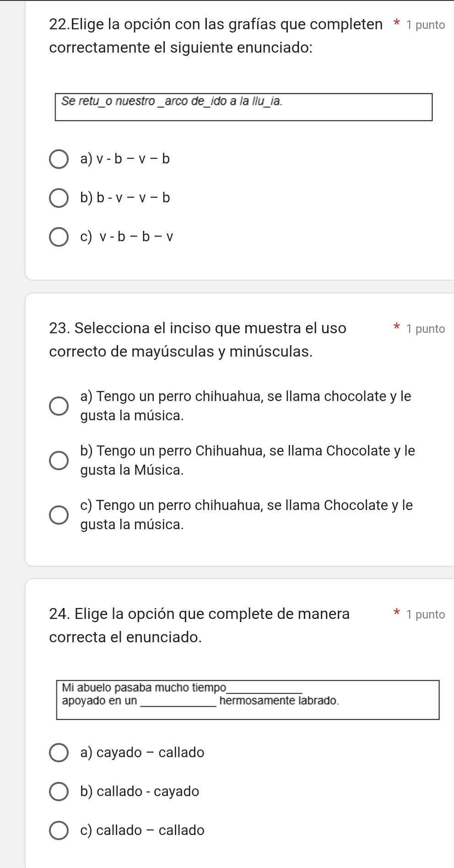Select answer a) with lowercase chocolate
Screen dimensions: 454x868
59,406
